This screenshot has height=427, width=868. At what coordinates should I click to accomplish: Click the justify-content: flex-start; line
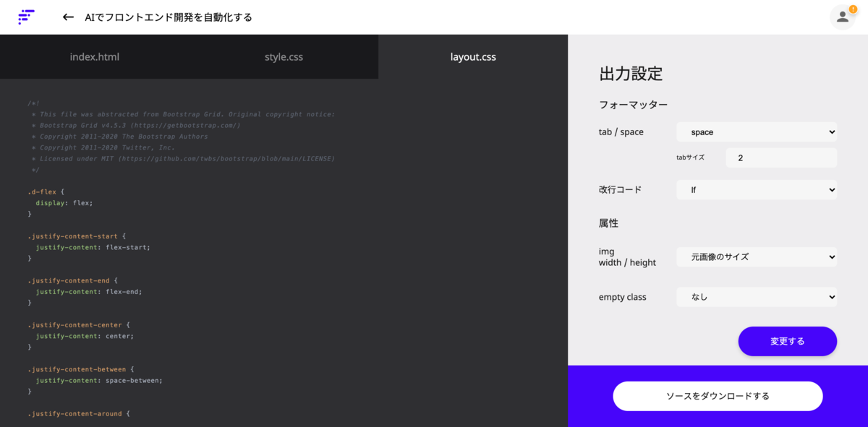[x=93, y=247]
